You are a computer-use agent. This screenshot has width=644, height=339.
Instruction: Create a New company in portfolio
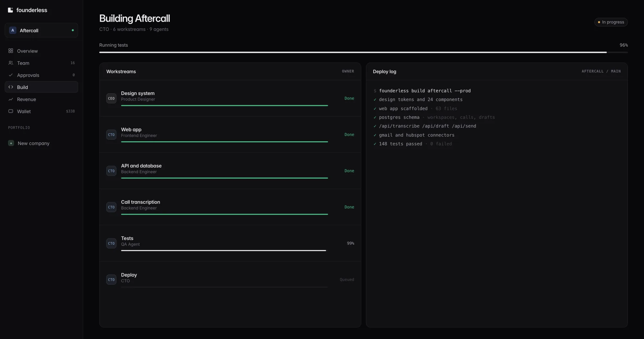[41, 143]
